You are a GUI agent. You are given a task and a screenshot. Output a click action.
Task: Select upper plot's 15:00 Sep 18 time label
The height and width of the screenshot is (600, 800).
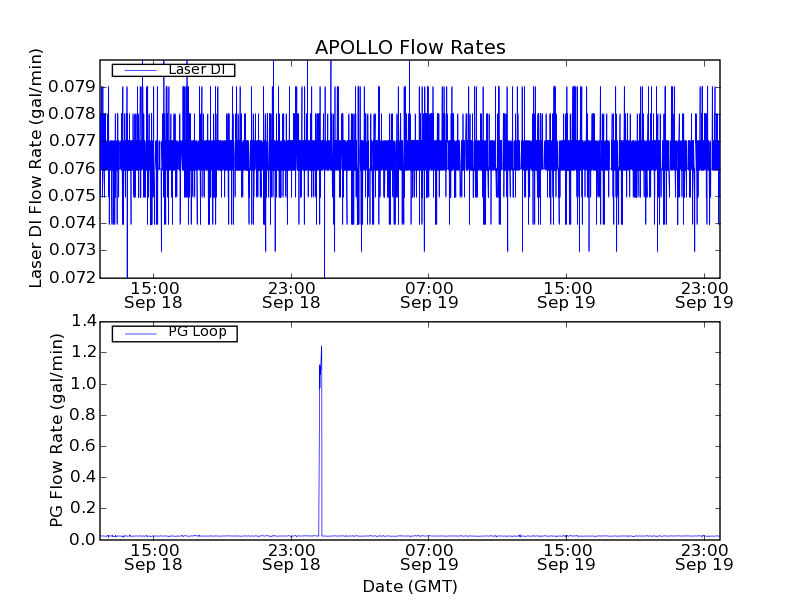click(153, 294)
